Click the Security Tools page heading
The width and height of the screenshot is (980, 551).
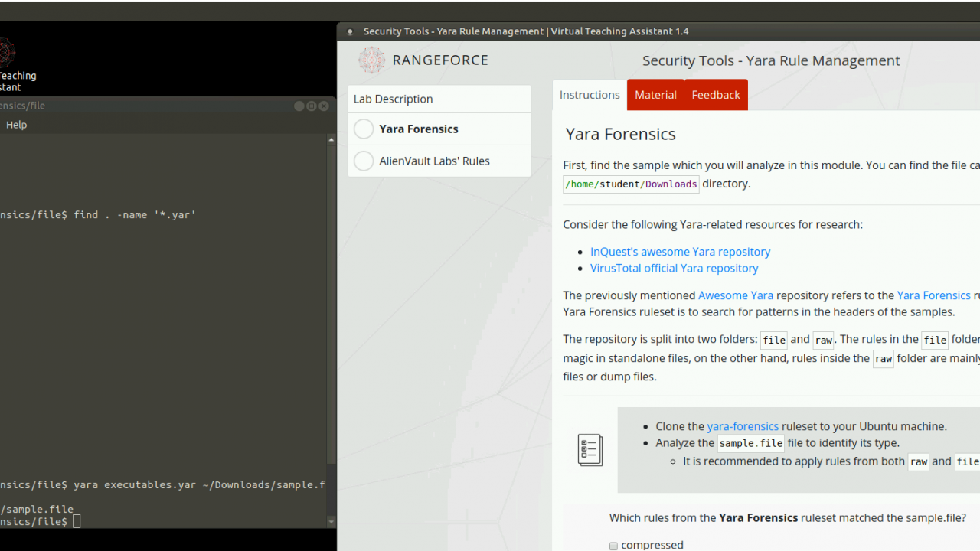pyautogui.click(x=771, y=60)
